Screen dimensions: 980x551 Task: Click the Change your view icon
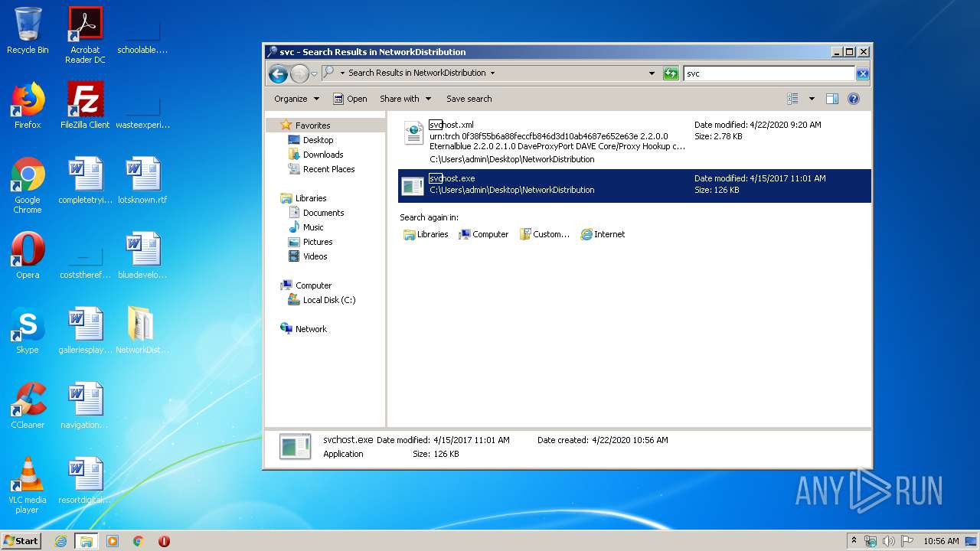tap(793, 99)
